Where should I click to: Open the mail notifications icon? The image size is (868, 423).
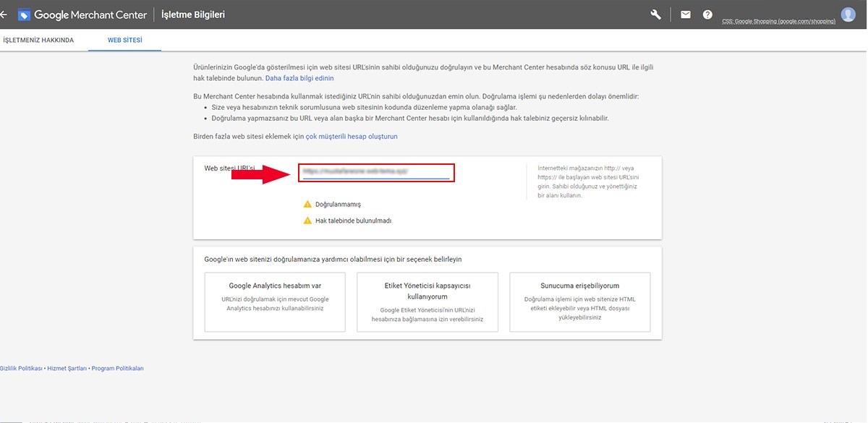coord(685,14)
